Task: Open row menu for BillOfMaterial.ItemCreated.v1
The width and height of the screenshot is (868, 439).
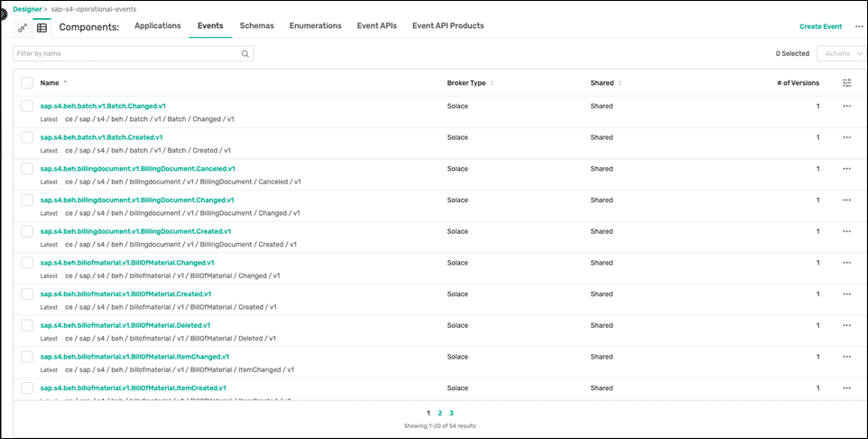Action: 846,388
